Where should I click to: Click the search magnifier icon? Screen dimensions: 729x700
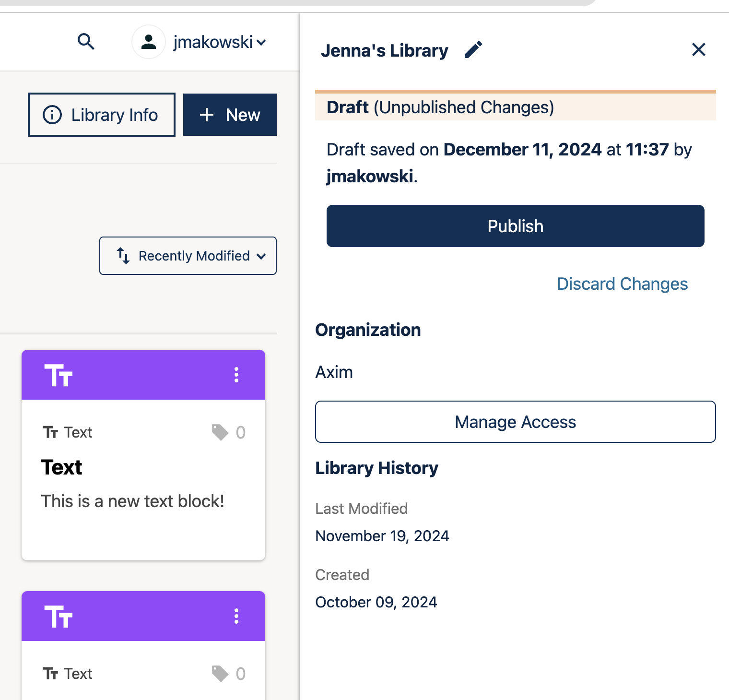click(86, 42)
